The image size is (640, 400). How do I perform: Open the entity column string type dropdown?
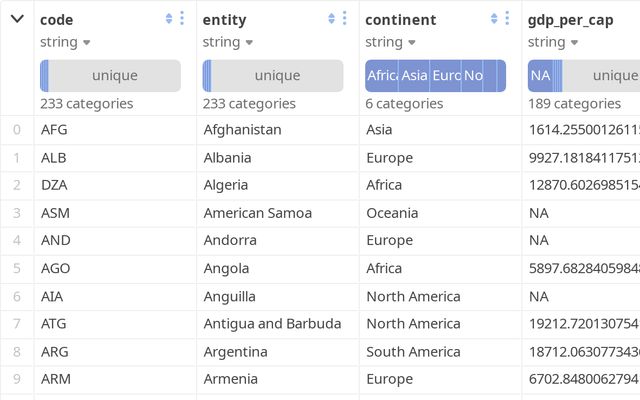[228, 42]
